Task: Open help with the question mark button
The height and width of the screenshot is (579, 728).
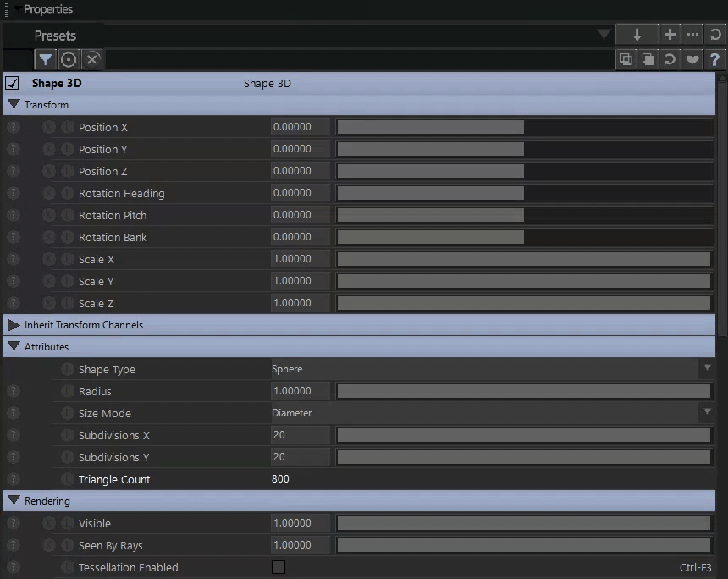Action: click(714, 59)
